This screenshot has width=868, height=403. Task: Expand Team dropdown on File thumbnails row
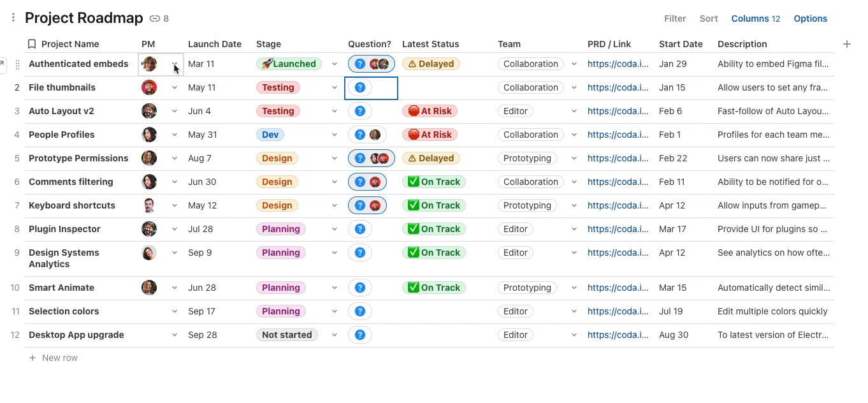(x=574, y=88)
